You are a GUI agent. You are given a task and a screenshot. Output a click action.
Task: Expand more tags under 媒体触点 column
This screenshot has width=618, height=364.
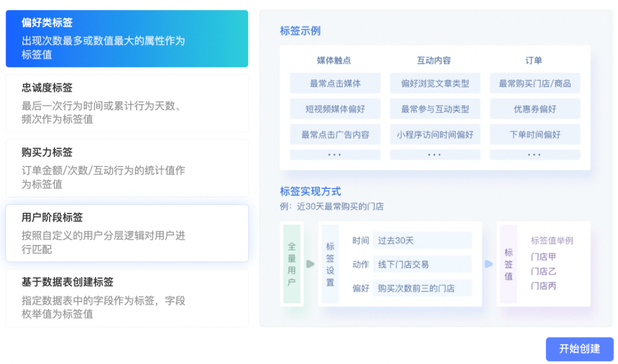[x=335, y=155]
